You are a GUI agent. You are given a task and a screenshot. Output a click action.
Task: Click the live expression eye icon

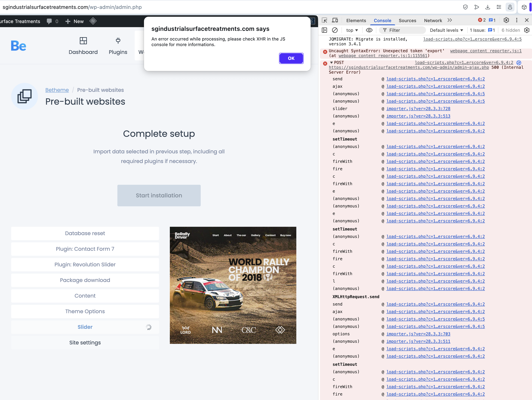(369, 30)
